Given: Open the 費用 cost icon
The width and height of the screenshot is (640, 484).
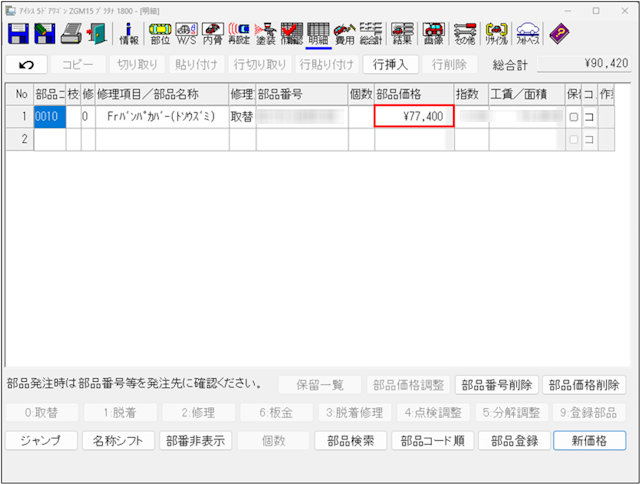Looking at the screenshot, I should [x=345, y=33].
